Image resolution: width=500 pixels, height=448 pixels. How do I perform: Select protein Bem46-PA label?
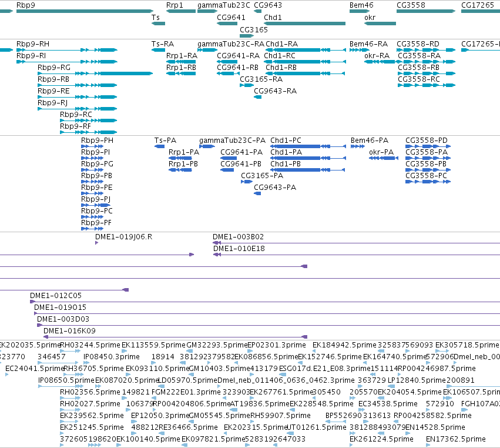[370, 141]
